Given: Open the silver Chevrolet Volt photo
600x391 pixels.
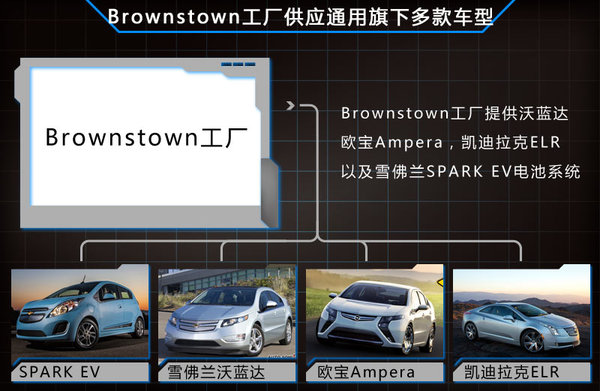Looking at the screenshot, I should tap(227, 313).
